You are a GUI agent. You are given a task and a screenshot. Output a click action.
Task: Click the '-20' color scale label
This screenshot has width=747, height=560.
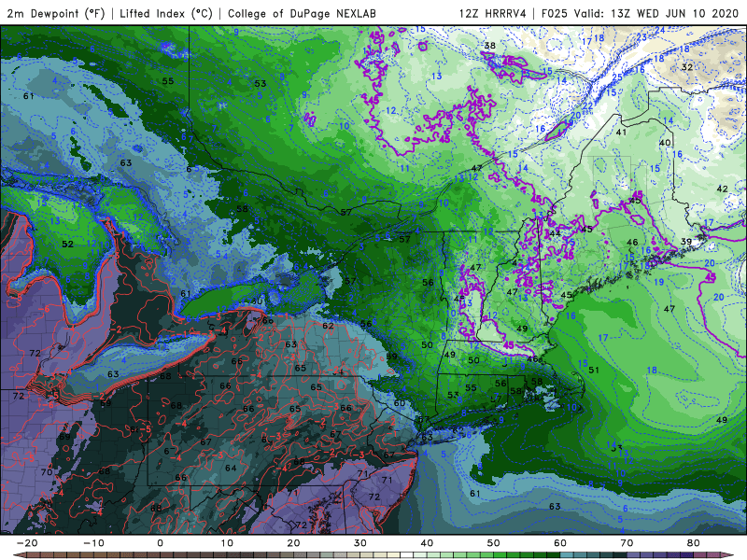click(x=27, y=543)
